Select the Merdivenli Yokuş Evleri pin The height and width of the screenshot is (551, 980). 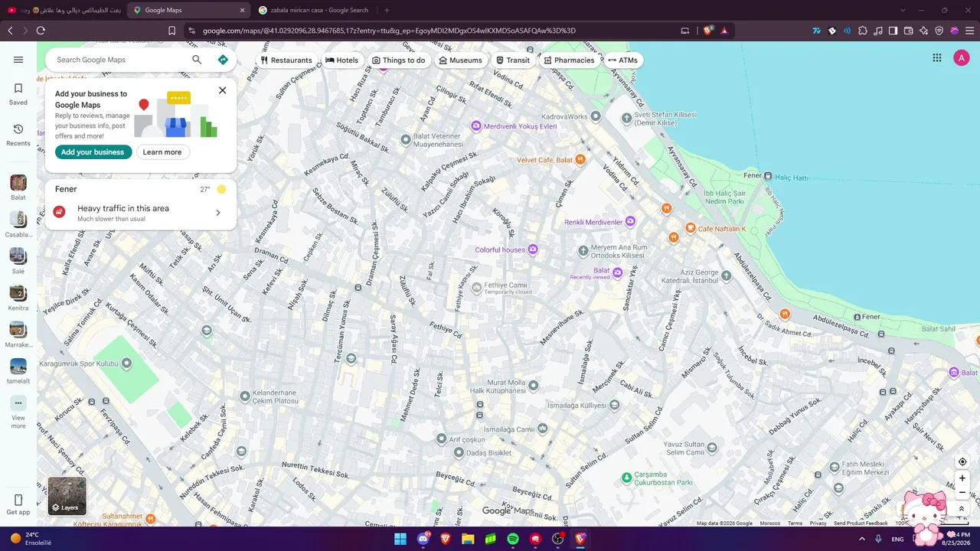click(x=476, y=126)
